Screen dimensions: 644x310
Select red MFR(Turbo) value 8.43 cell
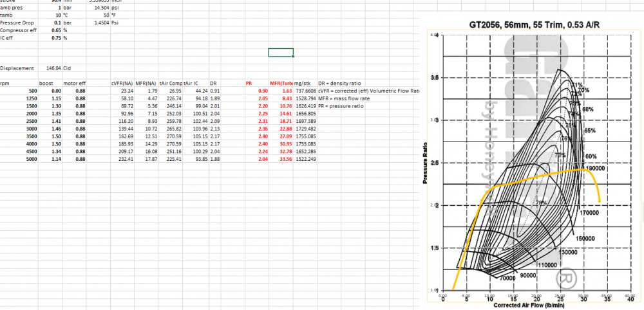[281, 98]
